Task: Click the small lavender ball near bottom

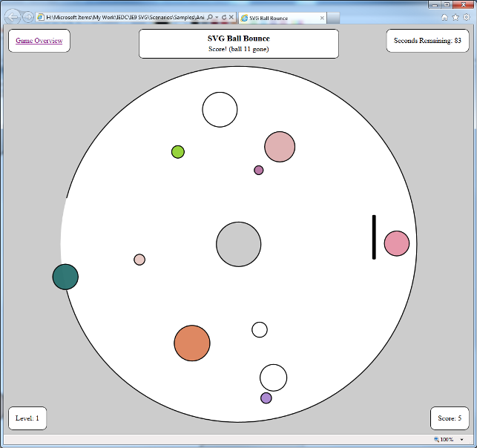Action: click(266, 398)
